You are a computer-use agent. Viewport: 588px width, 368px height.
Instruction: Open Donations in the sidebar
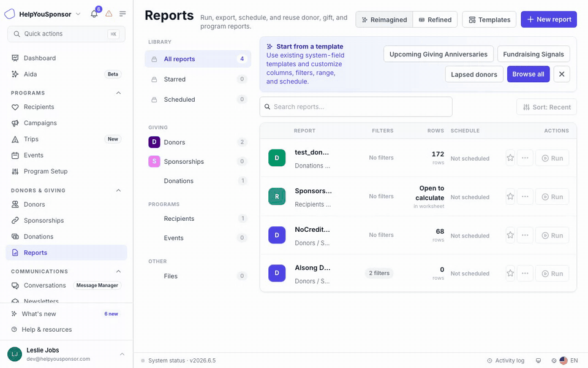pos(66,237)
